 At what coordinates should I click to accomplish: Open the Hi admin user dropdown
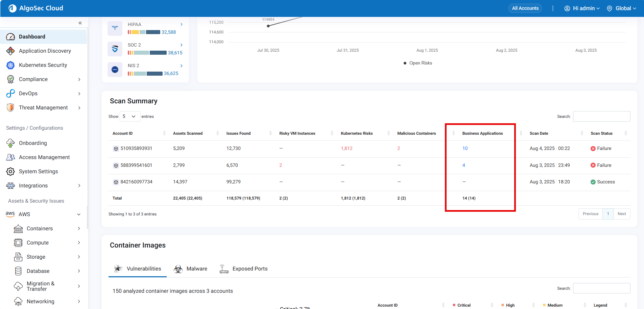point(582,8)
